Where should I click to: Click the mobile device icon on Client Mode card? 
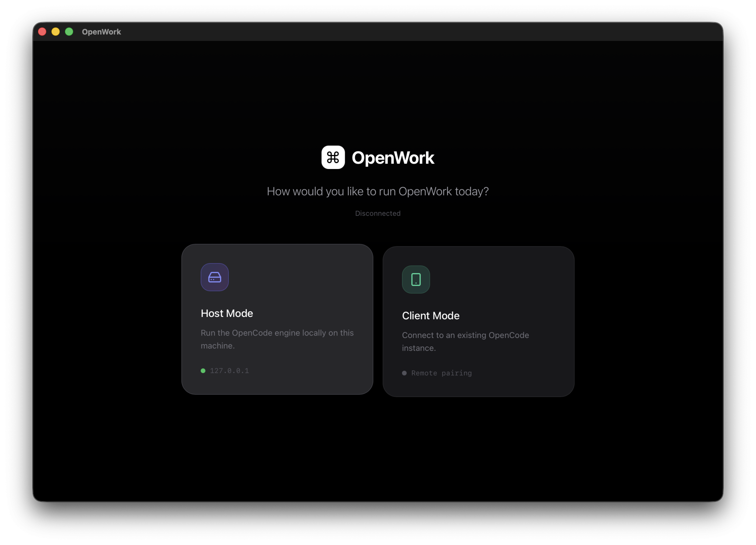416,279
